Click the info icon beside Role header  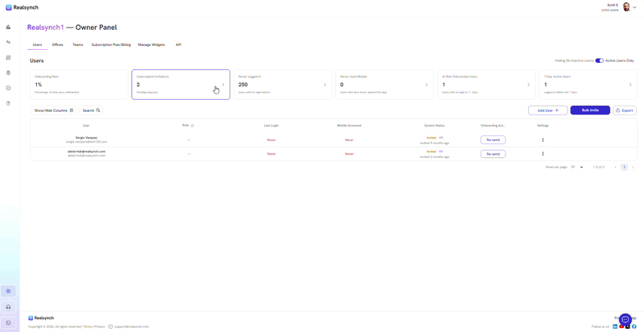[192, 126]
